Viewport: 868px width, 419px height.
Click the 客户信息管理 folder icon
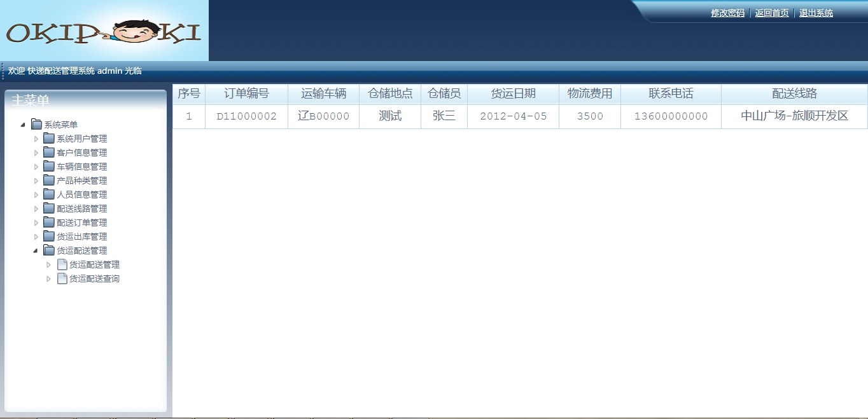[49, 153]
